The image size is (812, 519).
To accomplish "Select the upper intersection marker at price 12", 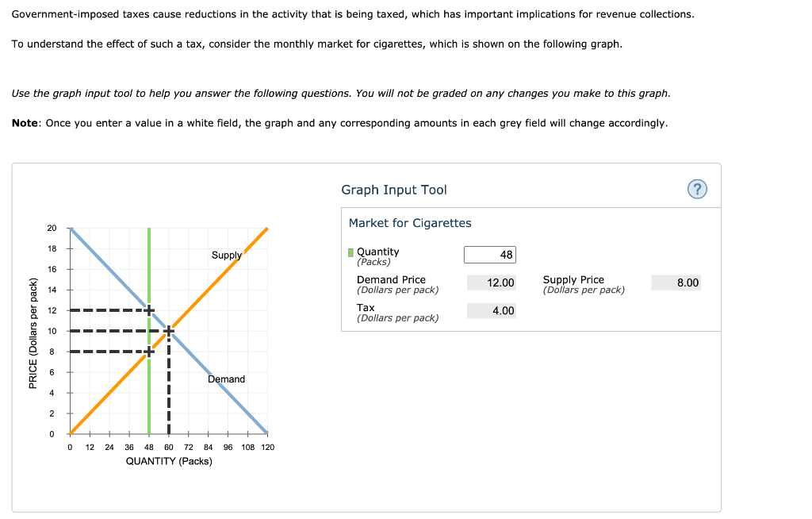I will pyautogui.click(x=148, y=311).
